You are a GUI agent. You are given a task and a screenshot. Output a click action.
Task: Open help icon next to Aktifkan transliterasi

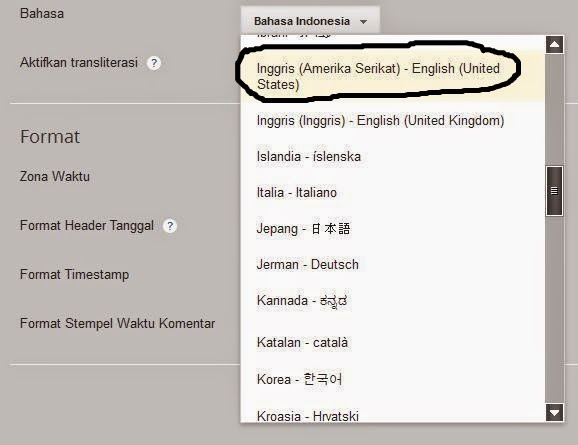pos(154,63)
